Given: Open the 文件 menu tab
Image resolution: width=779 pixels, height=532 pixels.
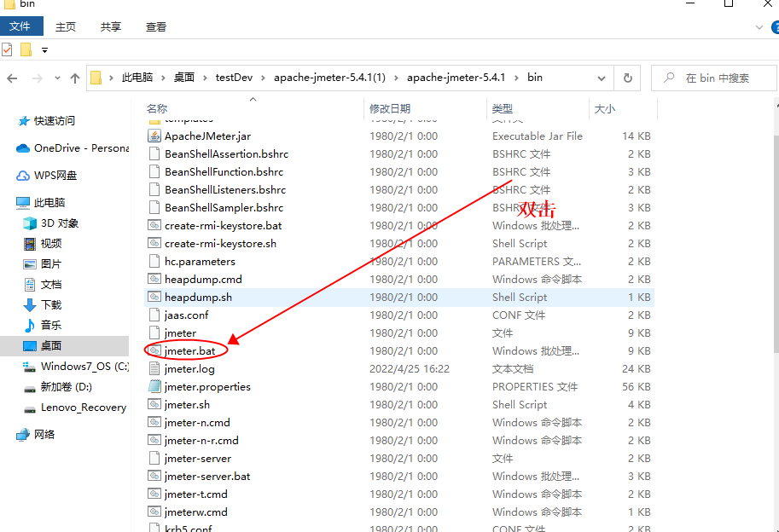Looking at the screenshot, I should coord(21,26).
